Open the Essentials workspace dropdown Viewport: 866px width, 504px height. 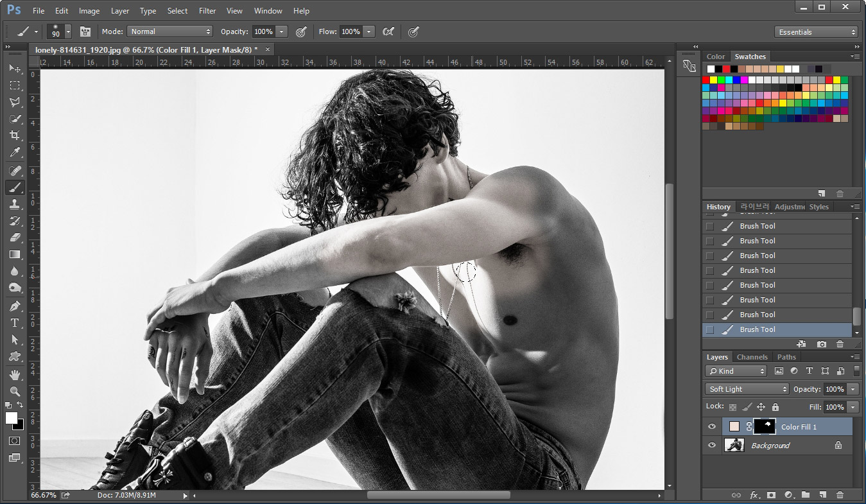point(816,31)
